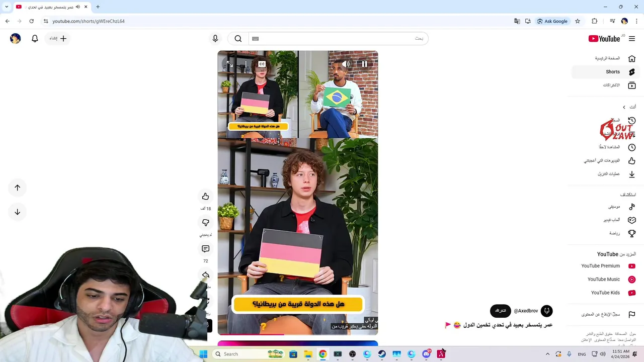Expand the Short to fullscreen

coord(229,64)
